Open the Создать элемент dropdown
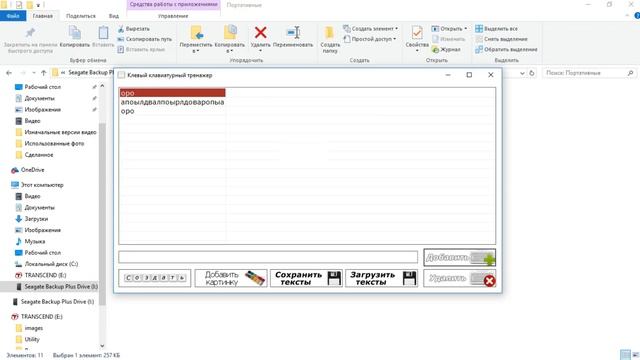The height and width of the screenshot is (360, 640). click(371, 29)
